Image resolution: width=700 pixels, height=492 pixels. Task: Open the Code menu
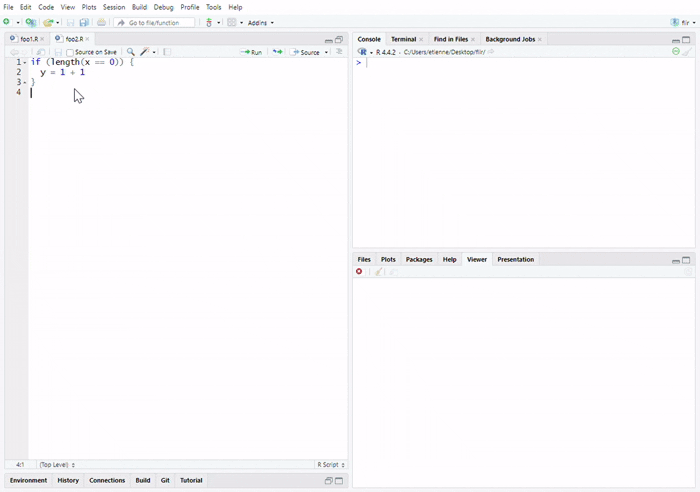click(x=46, y=7)
